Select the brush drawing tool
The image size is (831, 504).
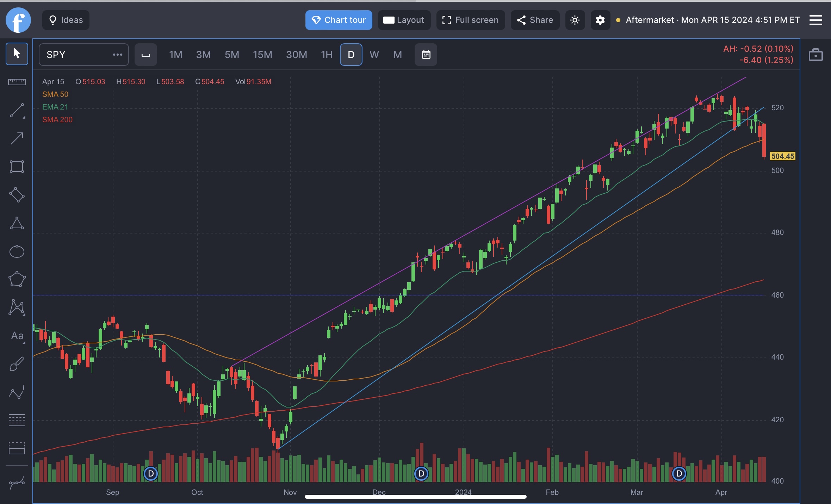coord(17,364)
